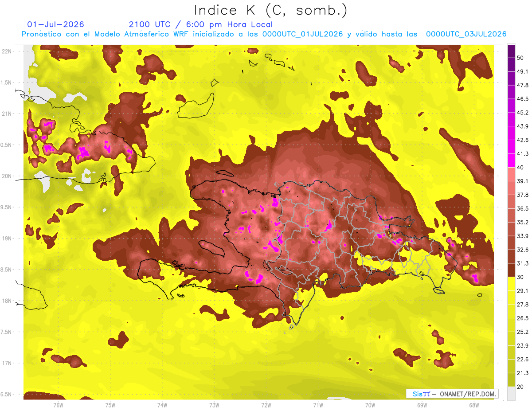Click the "74W" longitude label
532x411 pixels.
click(162, 405)
